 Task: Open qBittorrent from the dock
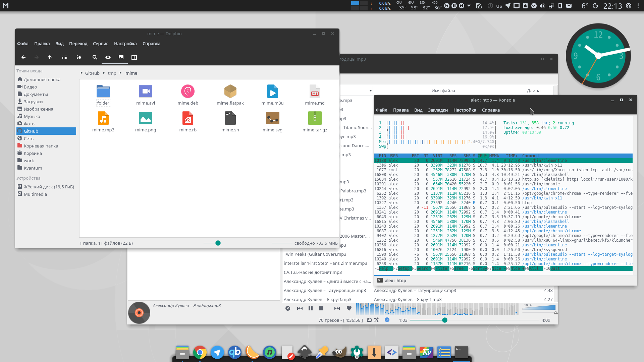click(x=235, y=352)
